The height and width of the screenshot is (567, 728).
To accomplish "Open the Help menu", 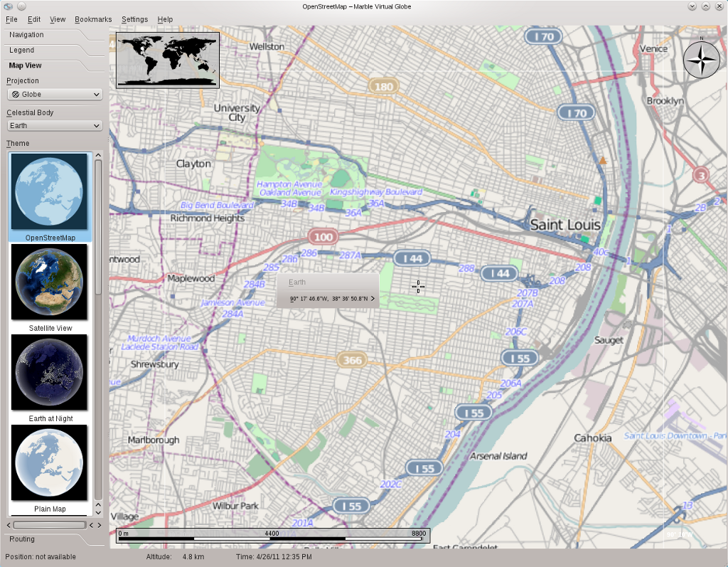I will pos(165,19).
